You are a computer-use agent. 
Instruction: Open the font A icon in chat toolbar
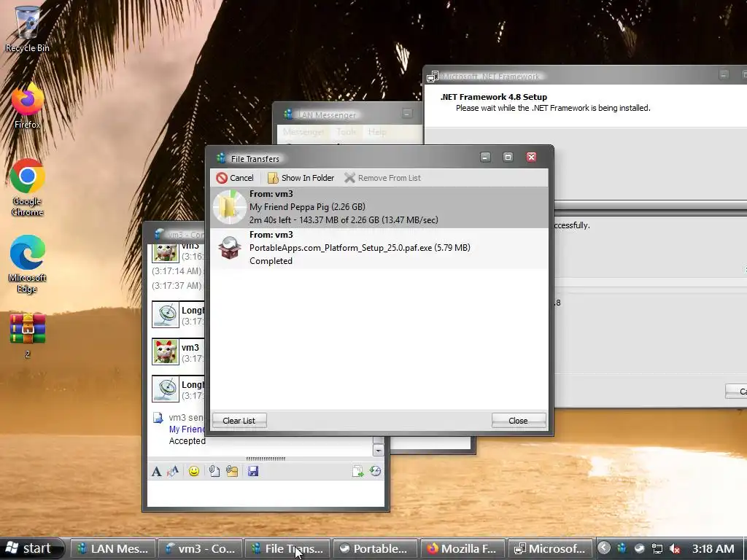156,472
